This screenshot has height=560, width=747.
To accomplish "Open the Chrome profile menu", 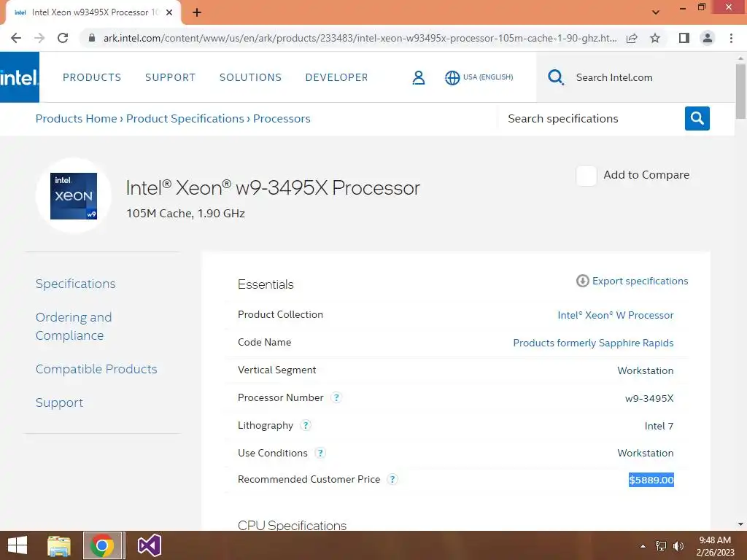I will tap(708, 38).
